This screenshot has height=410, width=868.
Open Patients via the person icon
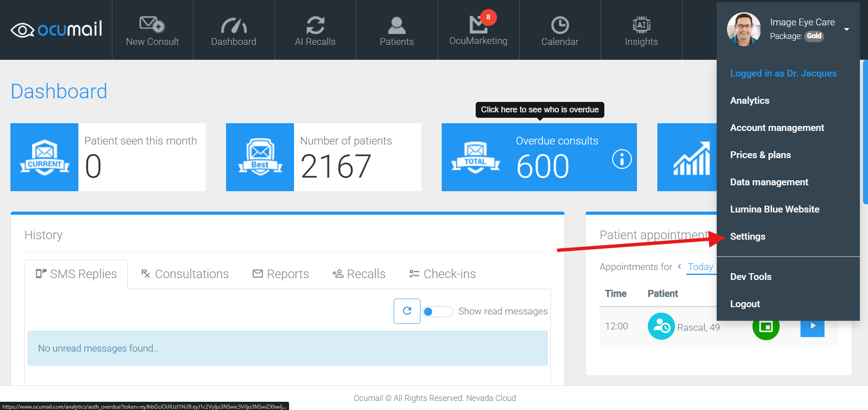click(397, 25)
